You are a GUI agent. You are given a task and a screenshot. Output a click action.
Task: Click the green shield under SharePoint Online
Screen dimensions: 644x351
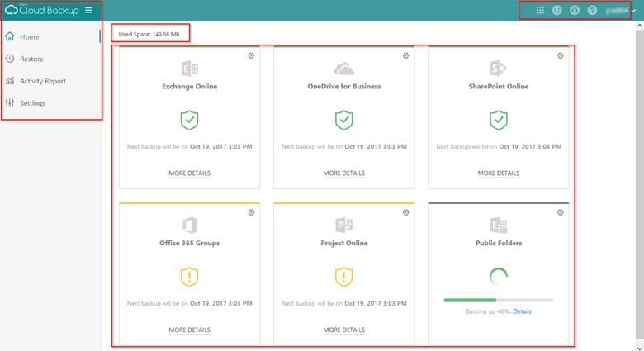[x=498, y=120]
